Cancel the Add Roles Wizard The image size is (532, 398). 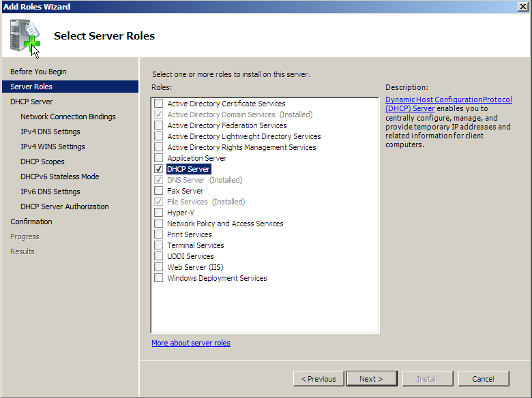click(x=484, y=378)
